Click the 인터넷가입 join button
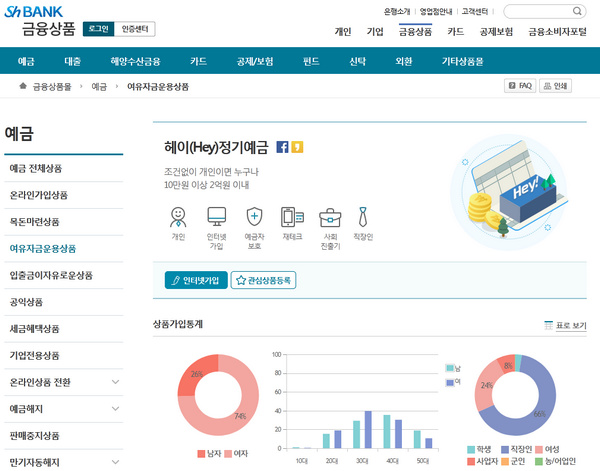The image size is (600, 471). point(196,280)
